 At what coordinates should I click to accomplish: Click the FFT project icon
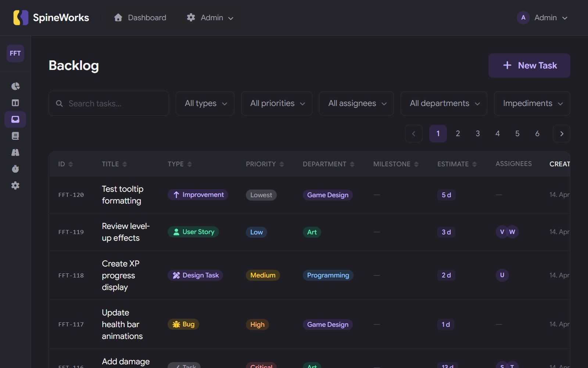pos(15,53)
